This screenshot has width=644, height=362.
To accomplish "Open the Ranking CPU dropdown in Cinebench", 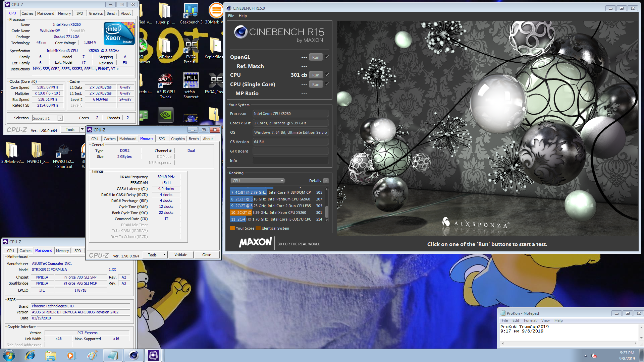I will pyautogui.click(x=257, y=181).
